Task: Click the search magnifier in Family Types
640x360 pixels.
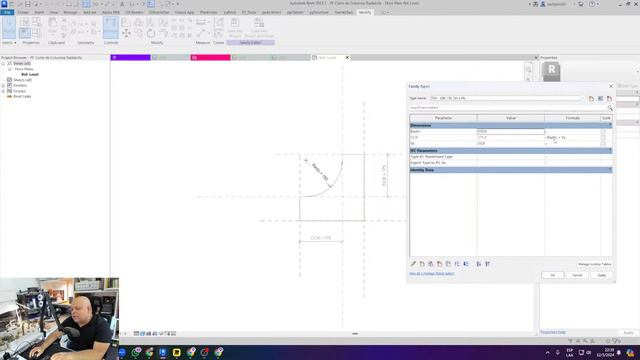Action: click(x=610, y=108)
